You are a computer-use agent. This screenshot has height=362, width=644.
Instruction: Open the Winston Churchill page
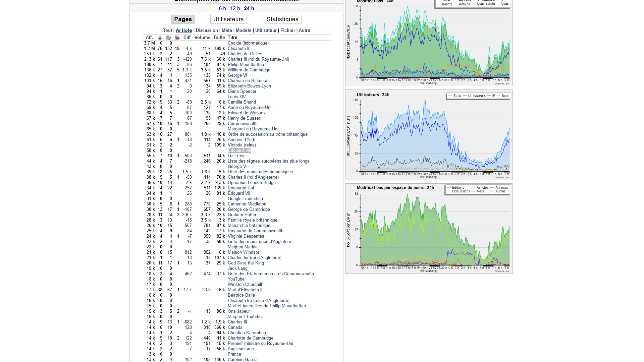point(245,285)
